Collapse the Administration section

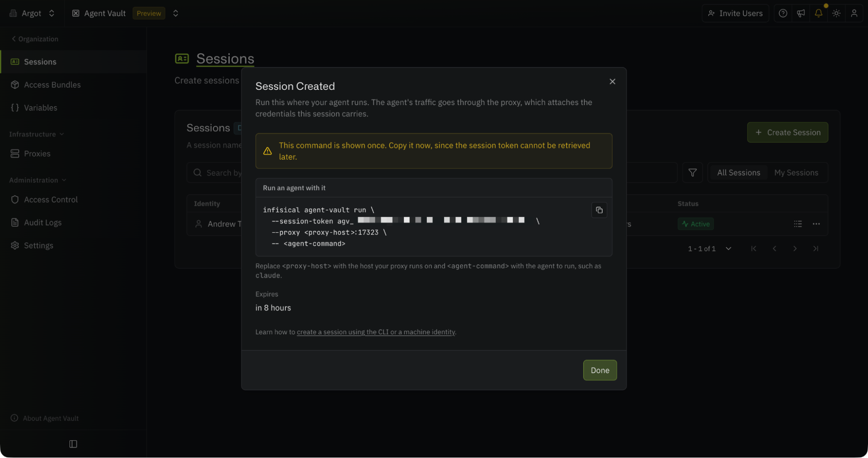click(x=38, y=180)
